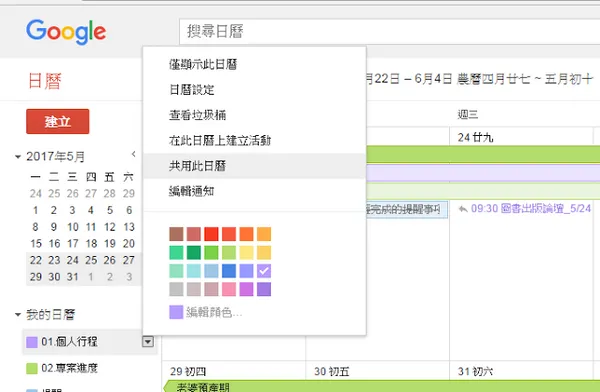The image size is (600, 392).
Task: Collapse the 2017年5月 mini calendar
Action: pos(18,157)
